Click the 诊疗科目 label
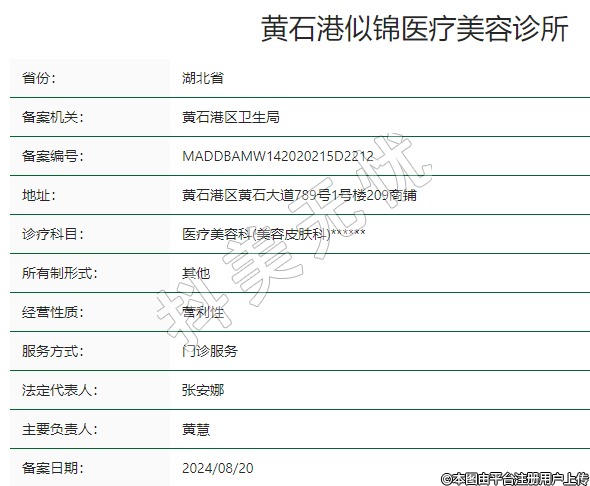Screen dimensions: 590x486 [x=53, y=234]
